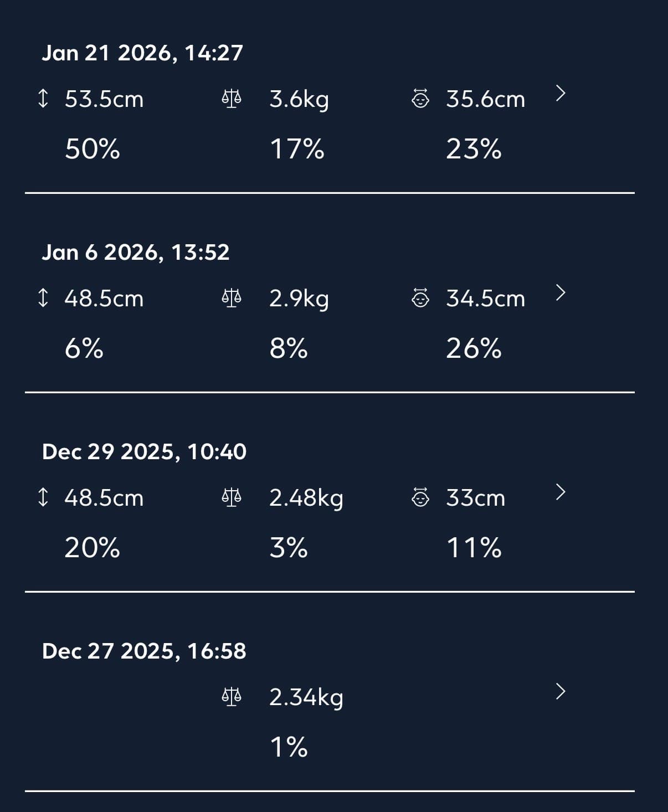Screen dimensions: 668x812
Task: Click the height icon in Jan 21 2026 entry
Action: tap(43, 99)
